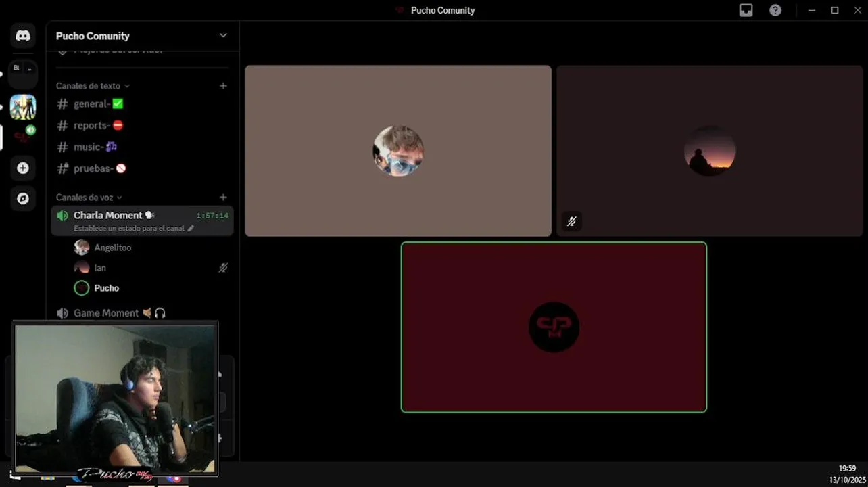The width and height of the screenshot is (868, 487).
Task: Open the reports text channel
Action: [x=142, y=125]
